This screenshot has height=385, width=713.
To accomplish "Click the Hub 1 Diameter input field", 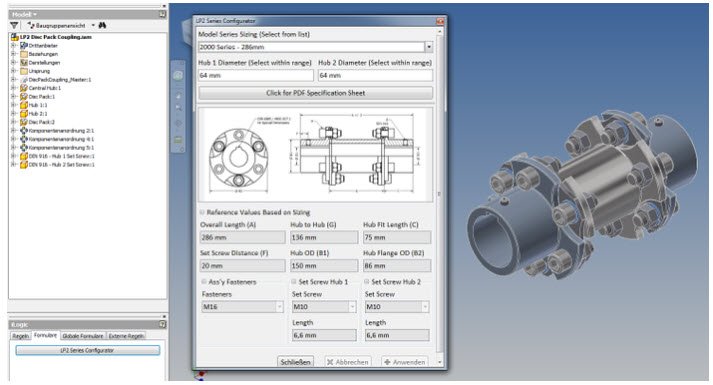I will click(x=256, y=75).
